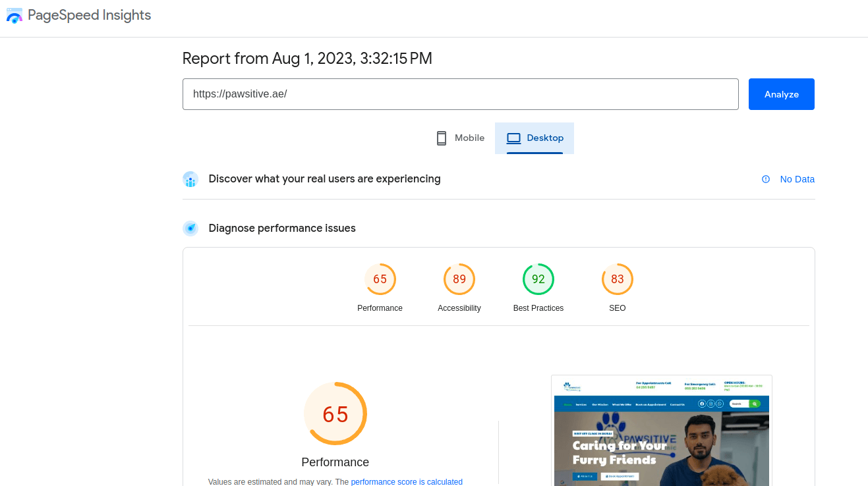
Task: Click the report date heading text
Action: 307,59
